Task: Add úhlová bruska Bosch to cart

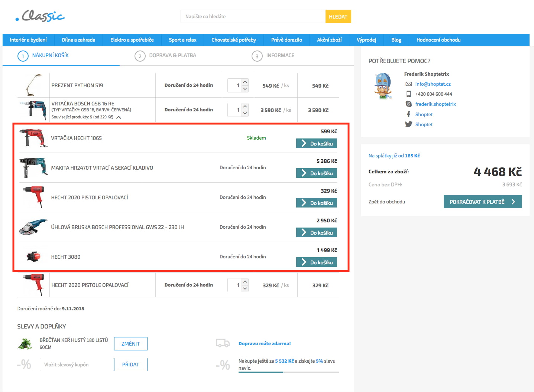Action: [317, 233]
